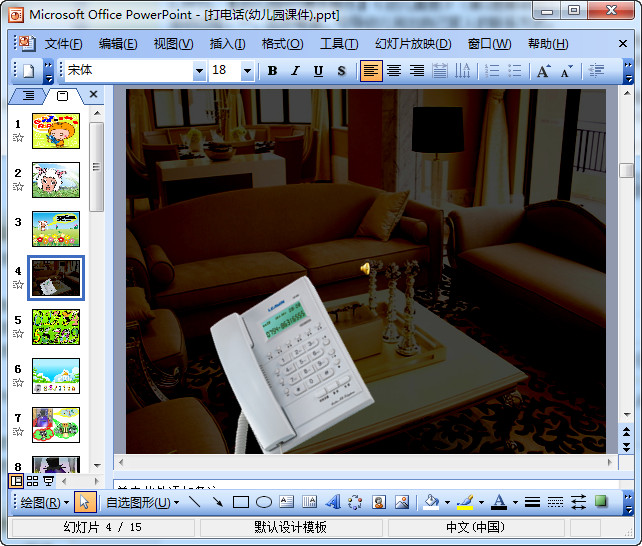Select the Rectangle tool
The height and width of the screenshot is (546, 642).
click(x=241, y=502)
